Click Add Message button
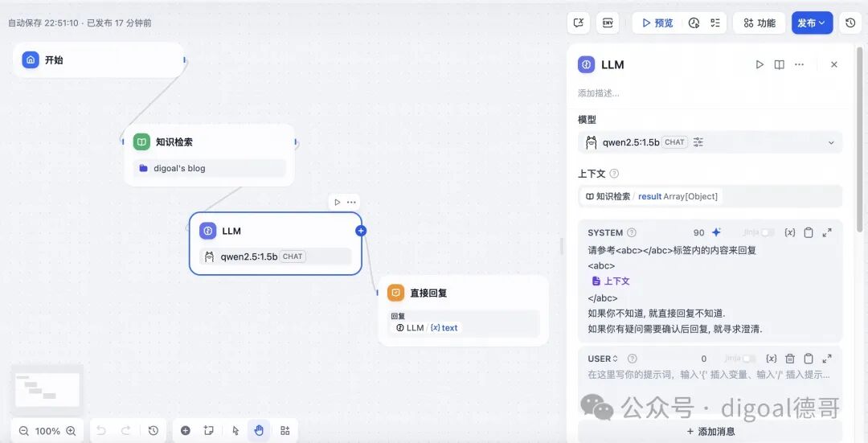 coord(710,432)
